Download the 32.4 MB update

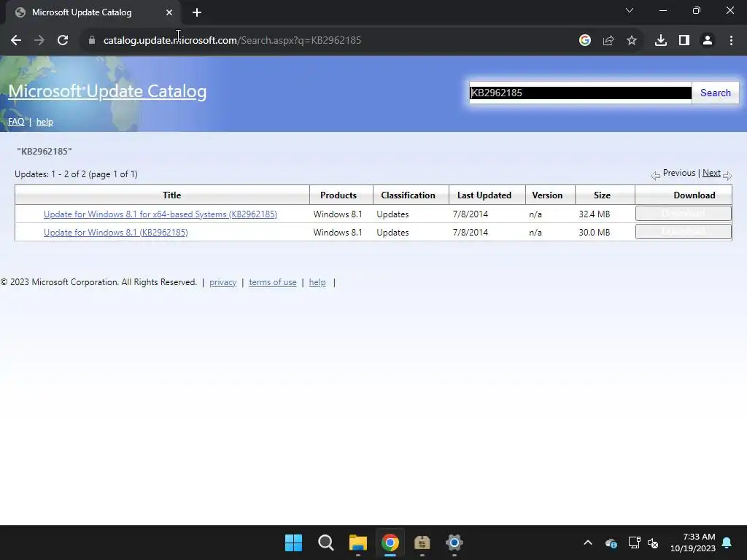[x=683, y=214]
